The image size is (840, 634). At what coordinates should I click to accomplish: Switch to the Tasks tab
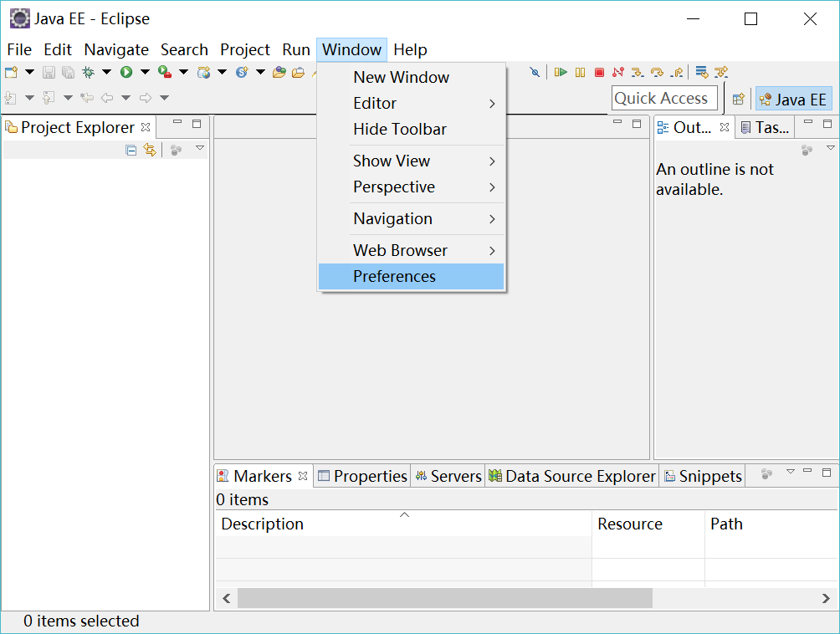[x=766, y=127]
